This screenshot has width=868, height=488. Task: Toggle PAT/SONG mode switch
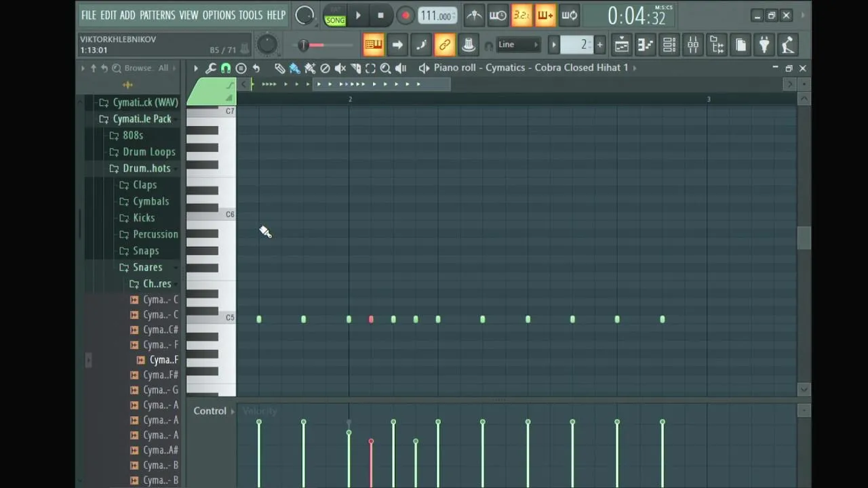click(x=335, y=15)
